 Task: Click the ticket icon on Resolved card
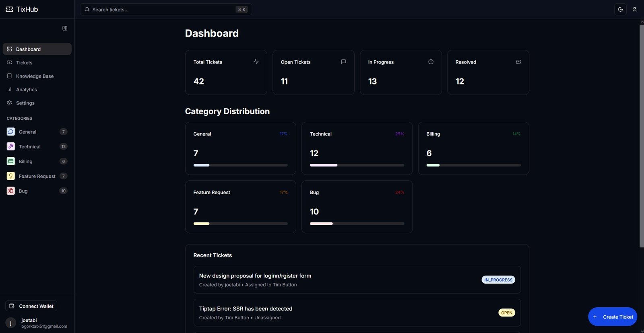tap(518, 62)
